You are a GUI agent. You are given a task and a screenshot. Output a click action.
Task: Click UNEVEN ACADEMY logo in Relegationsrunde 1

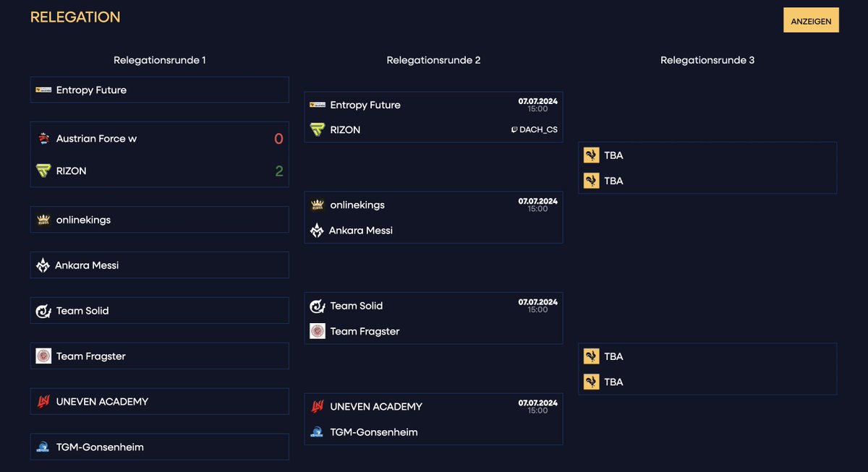43,401
